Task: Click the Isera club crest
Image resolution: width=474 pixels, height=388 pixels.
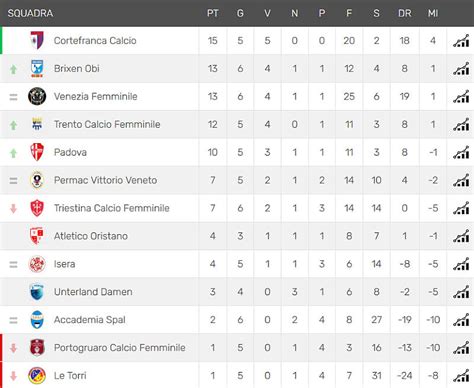Action: click(37, 264)
